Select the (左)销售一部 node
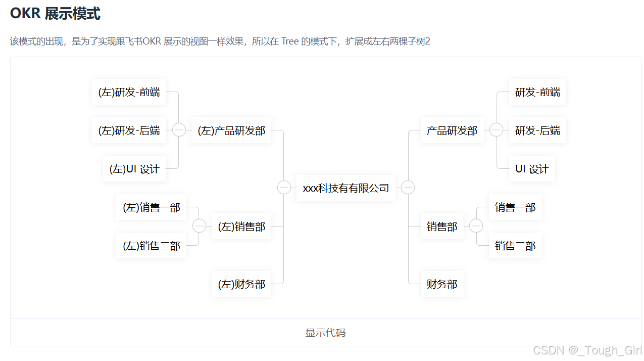The width and height of the screenshot is (644, 361). [x=151, y=207]
